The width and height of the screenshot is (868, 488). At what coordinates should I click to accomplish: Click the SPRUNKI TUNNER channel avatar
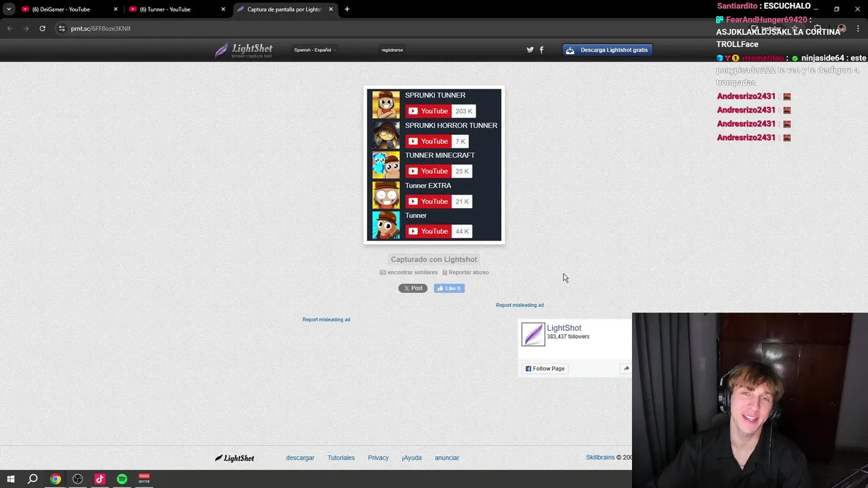[x=386, y=104]
